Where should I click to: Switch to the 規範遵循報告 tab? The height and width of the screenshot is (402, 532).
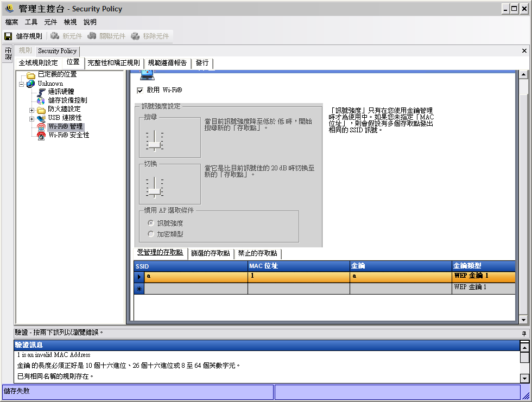[x=167, y=63]
